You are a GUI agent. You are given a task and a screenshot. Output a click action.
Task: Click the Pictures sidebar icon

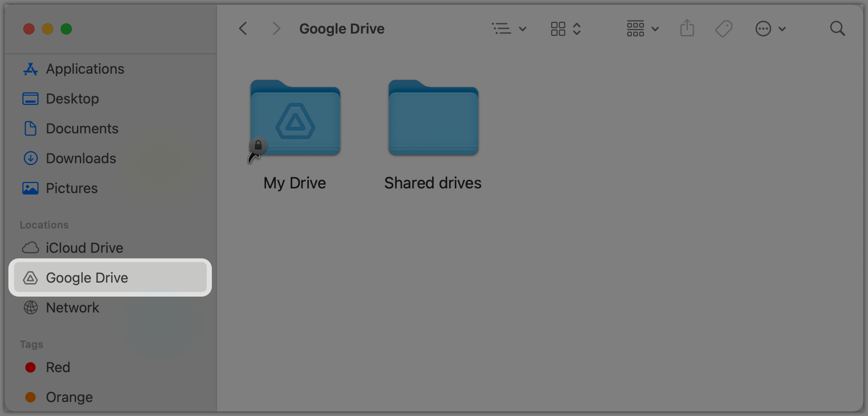click(30, 188)
